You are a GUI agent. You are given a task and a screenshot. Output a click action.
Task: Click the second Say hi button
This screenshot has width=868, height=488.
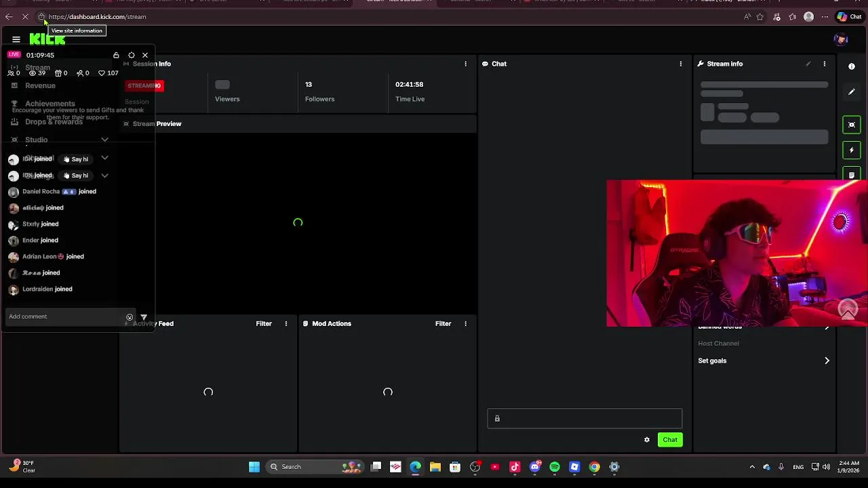76,176
